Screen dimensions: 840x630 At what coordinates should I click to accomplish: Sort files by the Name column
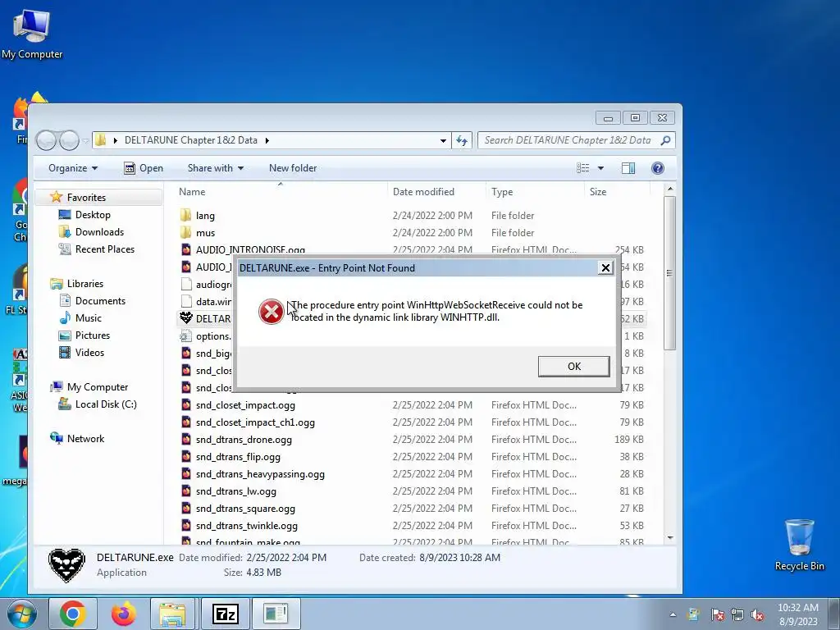pos(192,192)
